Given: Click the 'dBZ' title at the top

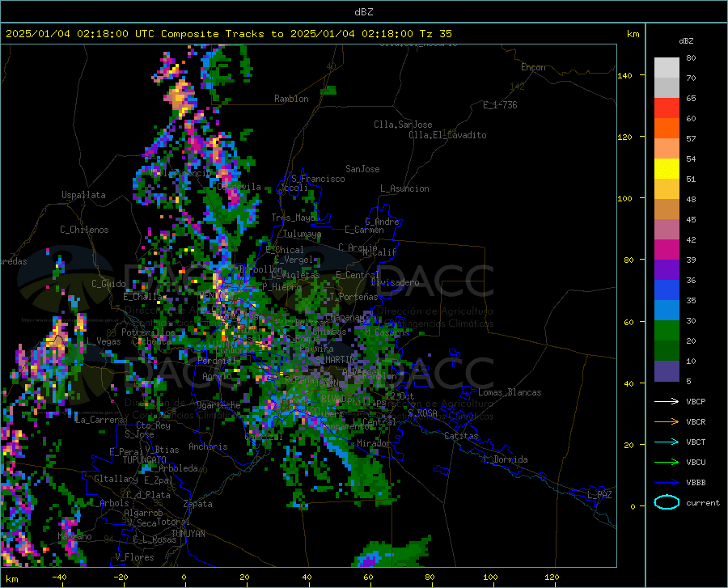Looking at the screenshot, I should coord(363,12).
